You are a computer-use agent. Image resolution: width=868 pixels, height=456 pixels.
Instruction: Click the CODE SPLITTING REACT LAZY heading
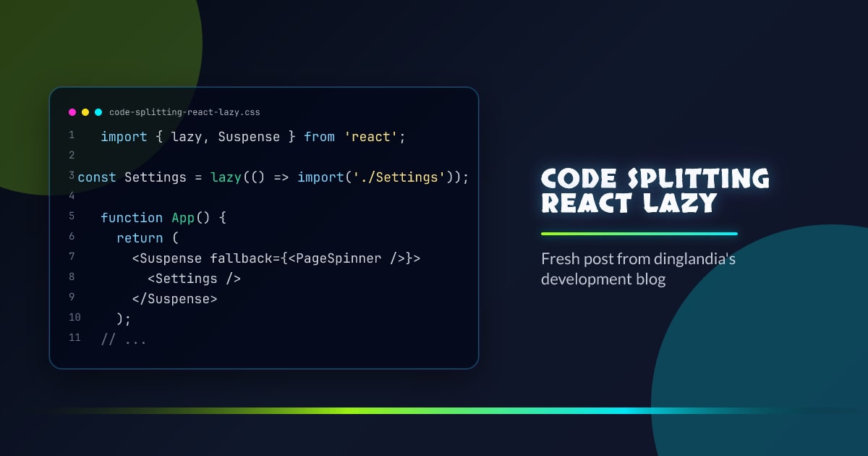coord(655,190)
